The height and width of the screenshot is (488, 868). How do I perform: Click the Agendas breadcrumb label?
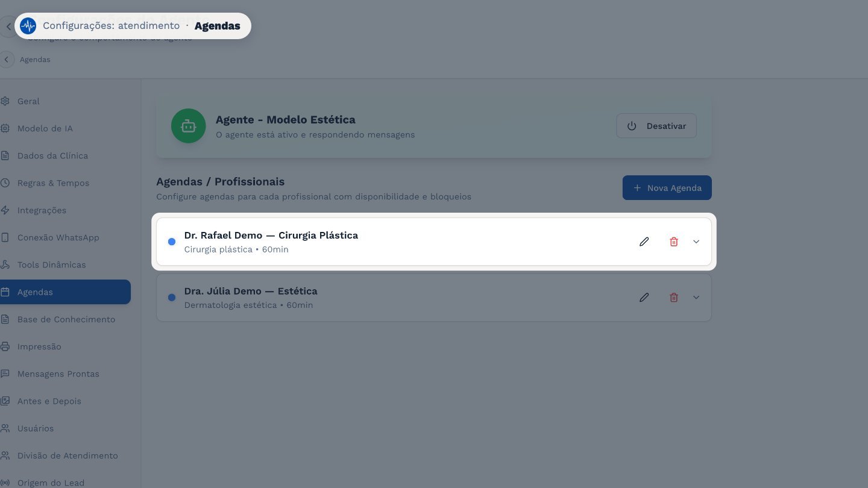35,60
